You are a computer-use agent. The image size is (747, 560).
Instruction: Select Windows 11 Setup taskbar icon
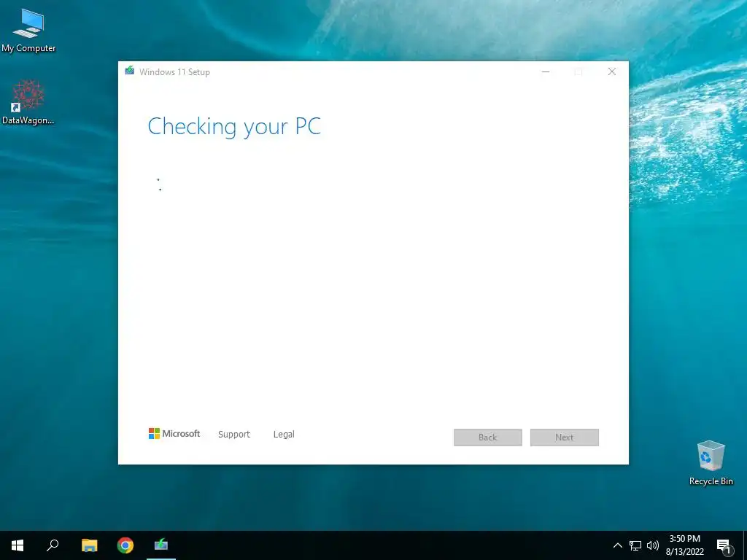pos(161,545)
